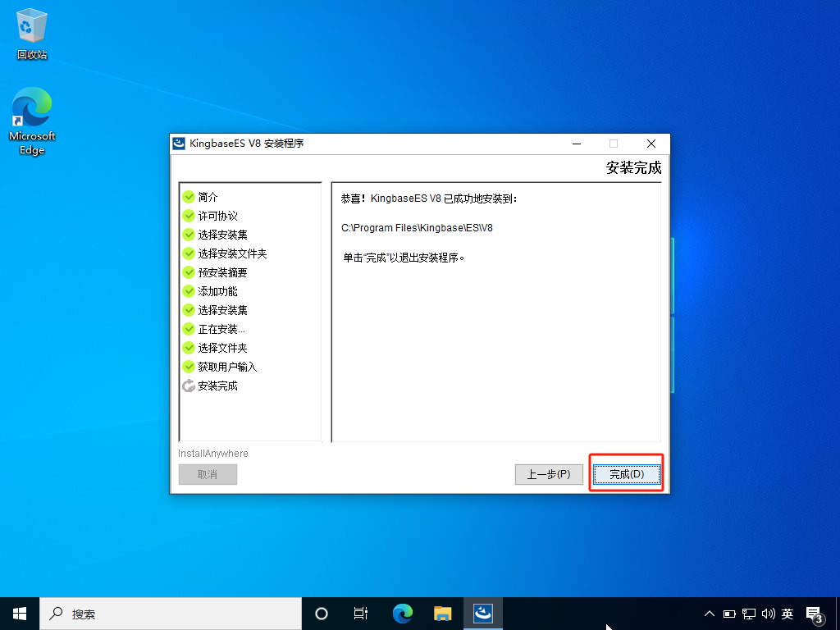Open File Explorer from the taskbar
The height and width of the screenshot is (630, 840).
[442, 614]
